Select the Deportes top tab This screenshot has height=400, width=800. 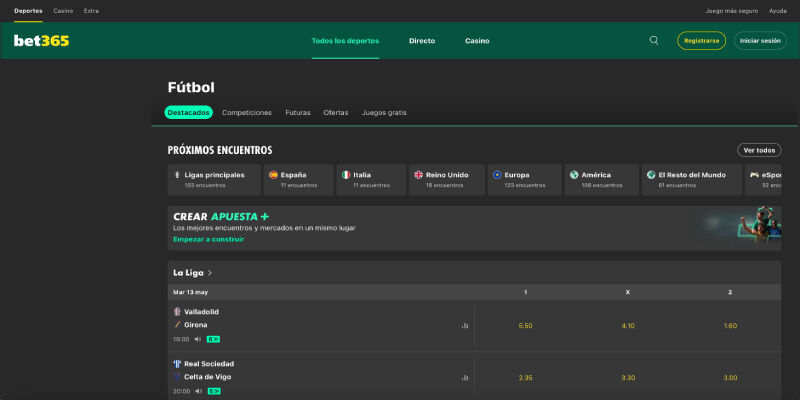tap(29, 11)
